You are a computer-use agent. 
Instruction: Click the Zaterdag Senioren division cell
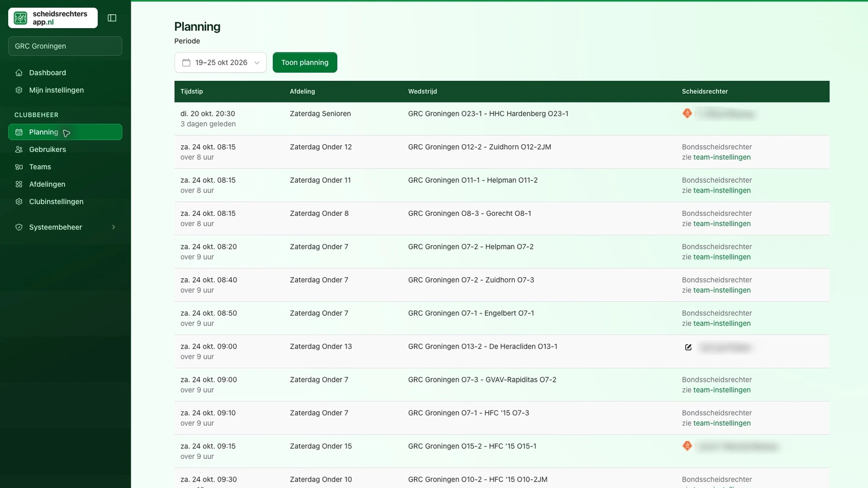point(320,114)
